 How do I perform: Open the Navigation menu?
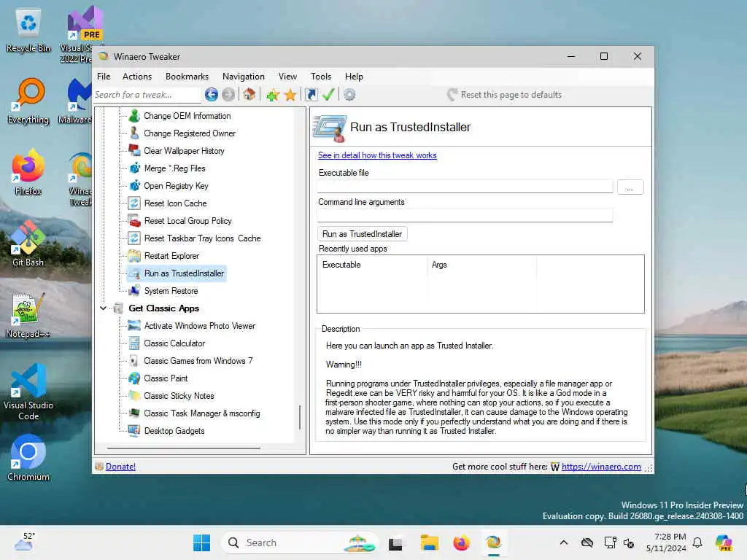tap(244, 77)
